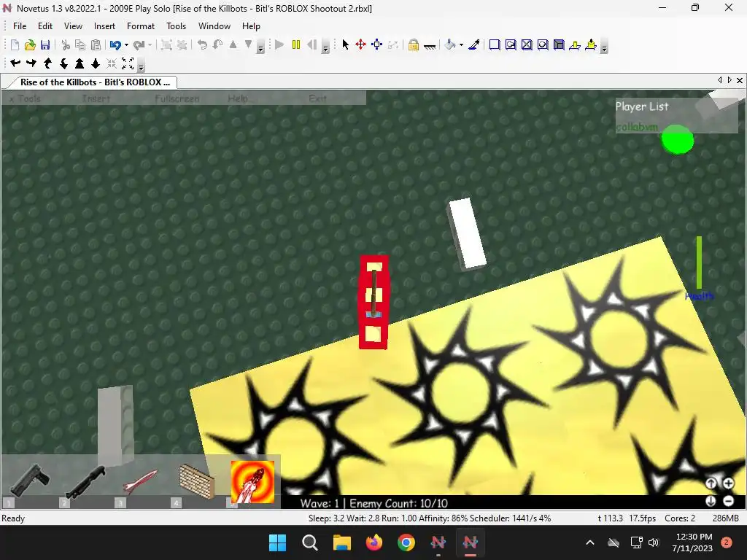Click the New file icon
The width and height of the screenshot is (747, 560).
[x=15, y=45]
